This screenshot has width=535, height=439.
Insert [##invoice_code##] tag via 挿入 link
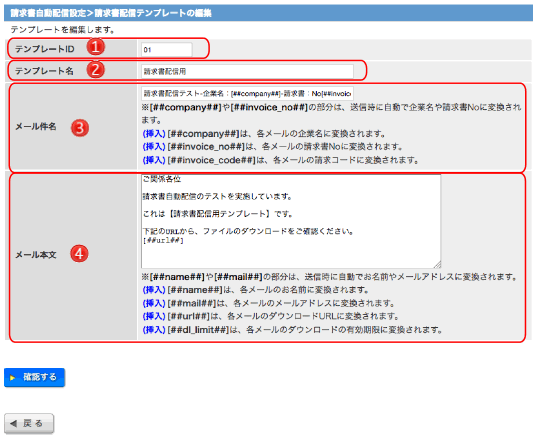(x=154, y=160)
